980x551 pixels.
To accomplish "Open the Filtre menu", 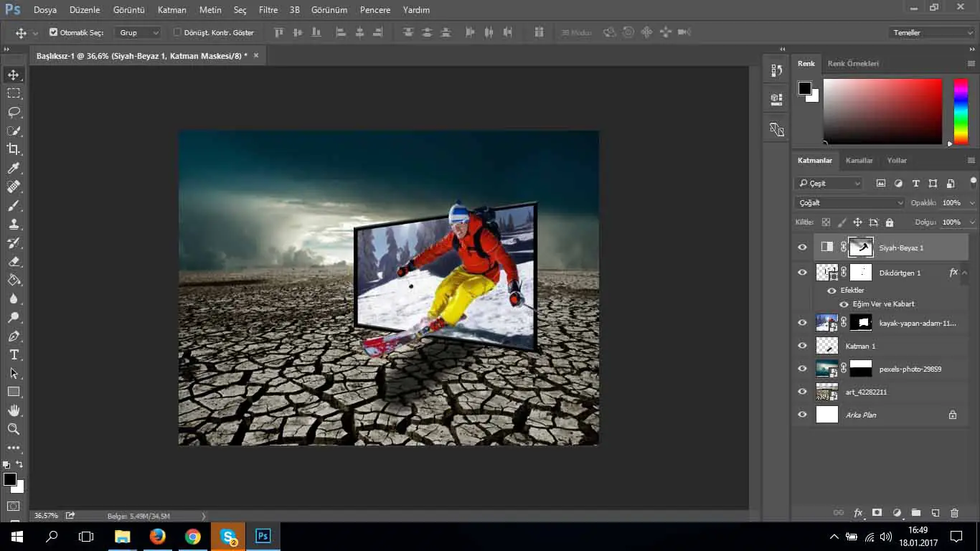I will coord(268,10).
